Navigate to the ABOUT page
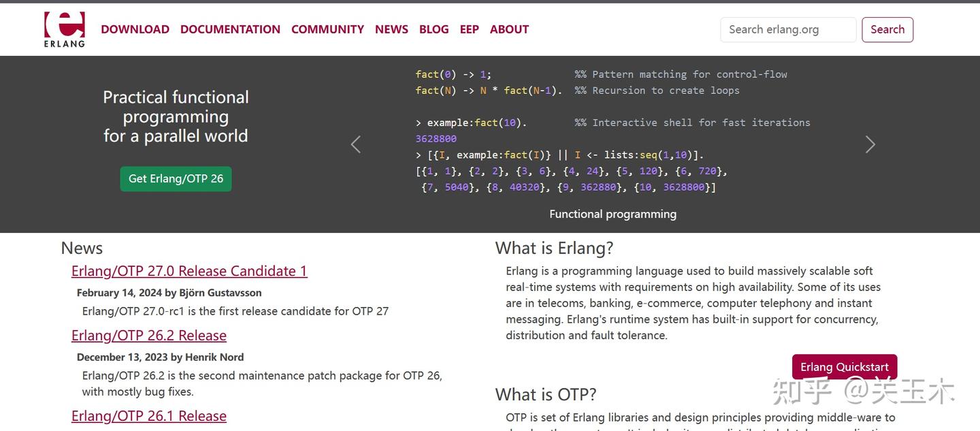Viewport: 980px width, 431px height. (x=509, y=29)
